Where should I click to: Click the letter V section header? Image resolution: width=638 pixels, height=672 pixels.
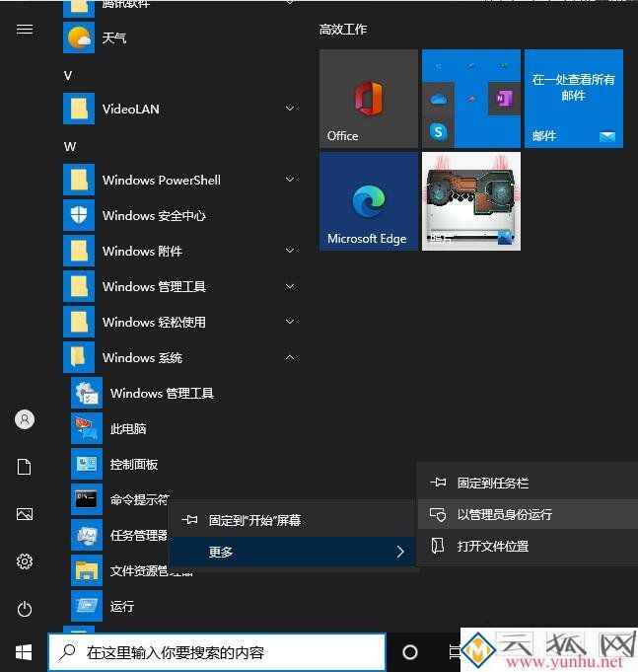(x=68, y=76)
